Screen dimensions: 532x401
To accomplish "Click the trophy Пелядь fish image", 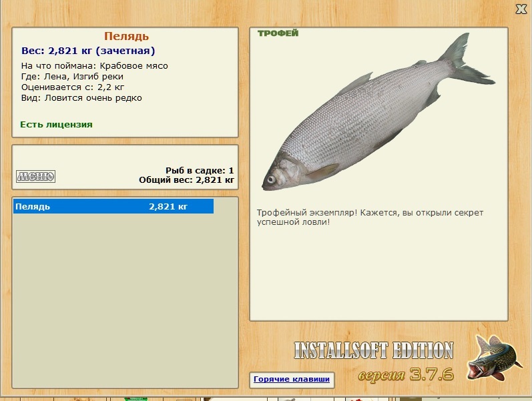I will pyautogui.click(x=378, y=112).
